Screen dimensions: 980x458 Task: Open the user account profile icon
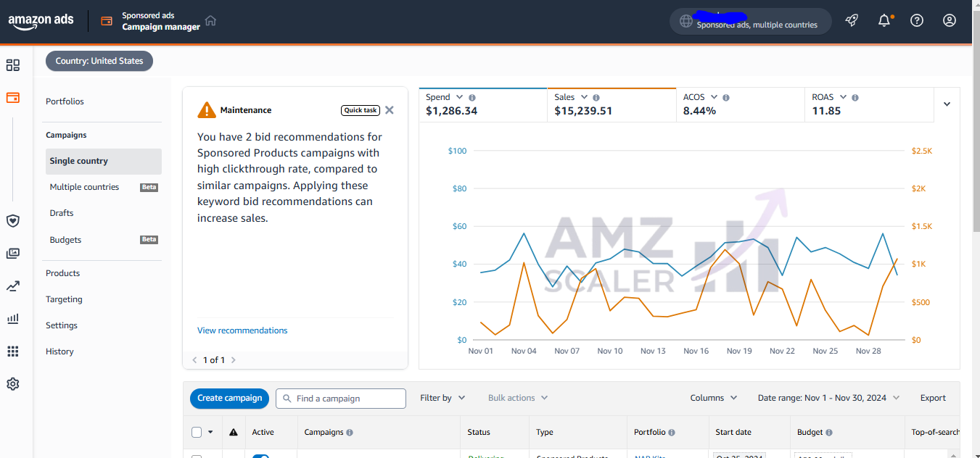(x=950, y=20)
